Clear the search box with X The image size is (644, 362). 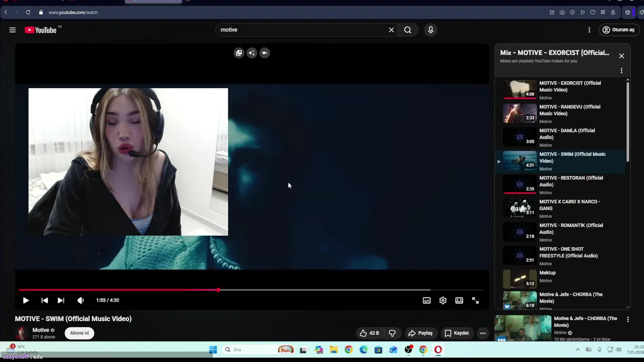coord(391,30)
